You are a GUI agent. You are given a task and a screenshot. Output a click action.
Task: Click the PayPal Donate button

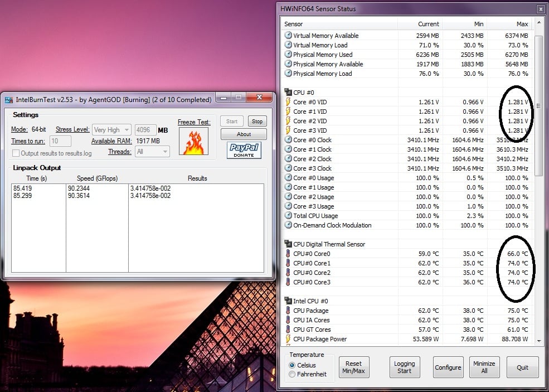(244, 151)
